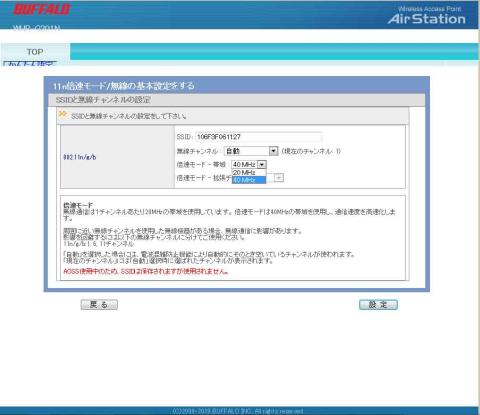Click the red AOSS warning text
The width and height of the screenshot is (480, 415).
[146, 271]
